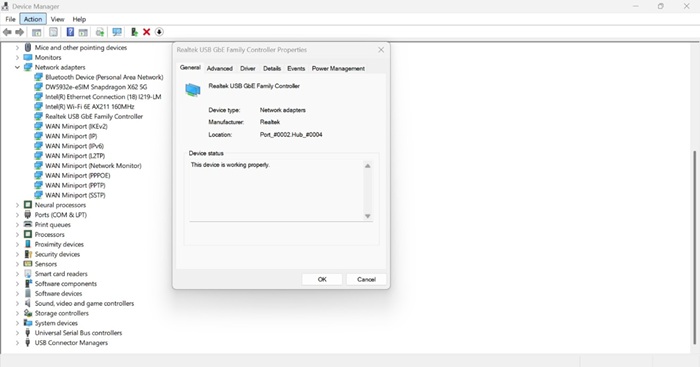700x367 pixels.
Task: Click OK in the Properties dialog
Action: [x=322, y=279]
